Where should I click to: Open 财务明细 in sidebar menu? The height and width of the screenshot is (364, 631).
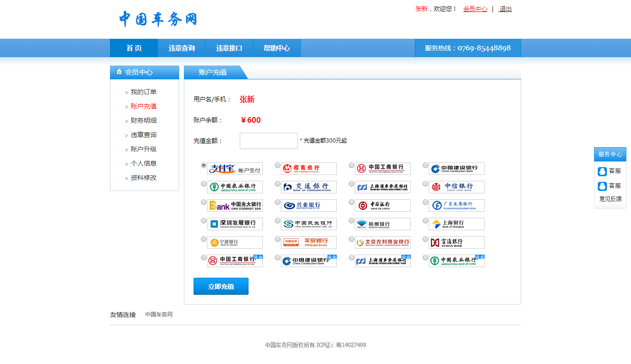coord(143,120)
